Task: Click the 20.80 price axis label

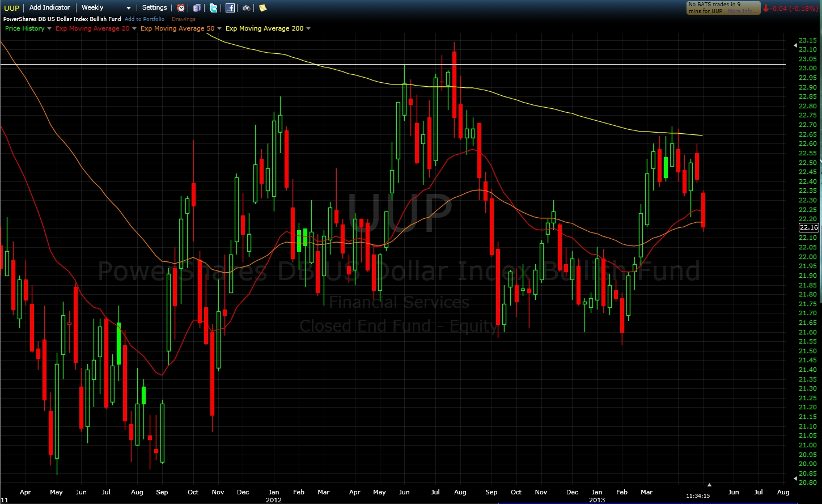Action: [808, 482]
